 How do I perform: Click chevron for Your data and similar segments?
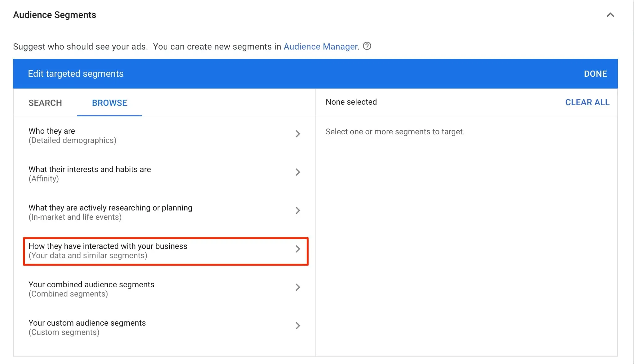pyautogui.click(x=297, y=249)
